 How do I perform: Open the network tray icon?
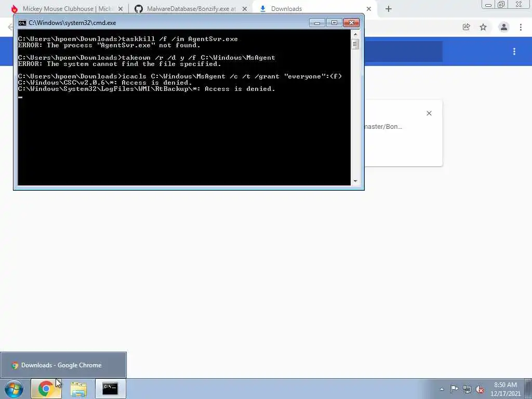tap(467, 389)
